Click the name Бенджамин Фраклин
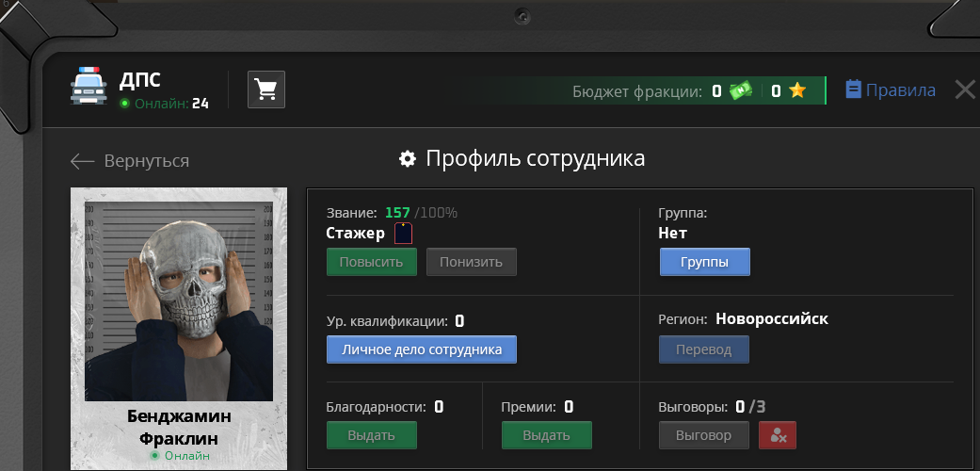 [x=179, y=427]
